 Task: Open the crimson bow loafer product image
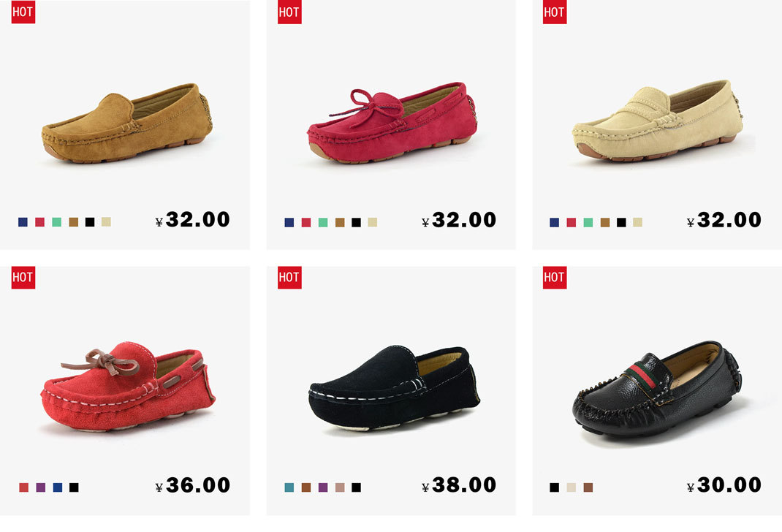point(392,123)
